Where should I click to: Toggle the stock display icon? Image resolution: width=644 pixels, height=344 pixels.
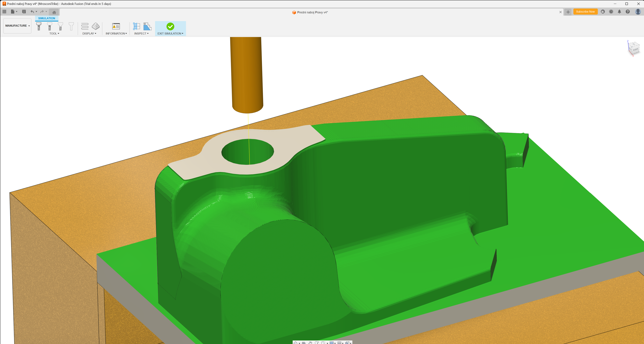click(95, 26)
